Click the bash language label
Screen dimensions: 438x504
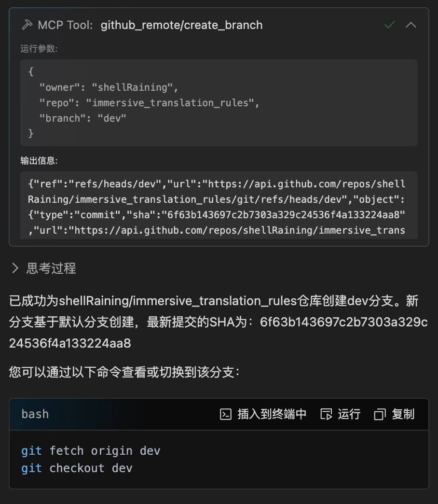point(35,414)
